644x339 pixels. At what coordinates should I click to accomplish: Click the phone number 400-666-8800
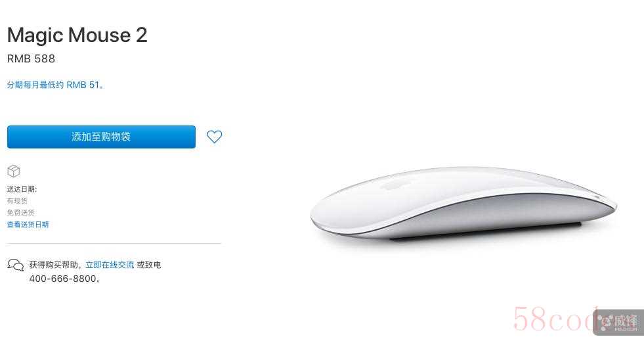click(64, 279)
